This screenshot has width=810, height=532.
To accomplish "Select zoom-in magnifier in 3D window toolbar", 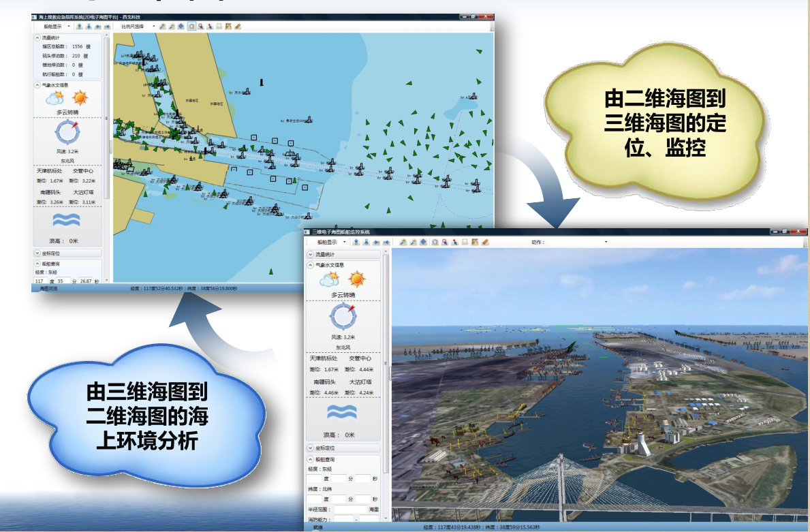I will [403, 242].
